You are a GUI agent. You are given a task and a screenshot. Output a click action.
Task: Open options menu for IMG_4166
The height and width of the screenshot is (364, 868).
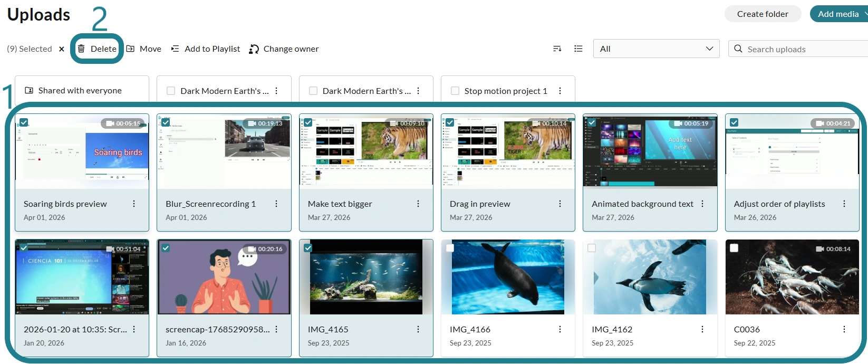tap(560, 329)
